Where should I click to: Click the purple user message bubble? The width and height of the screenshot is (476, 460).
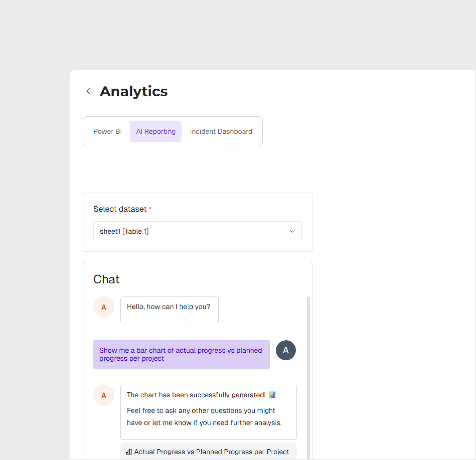tap(181, 354)
